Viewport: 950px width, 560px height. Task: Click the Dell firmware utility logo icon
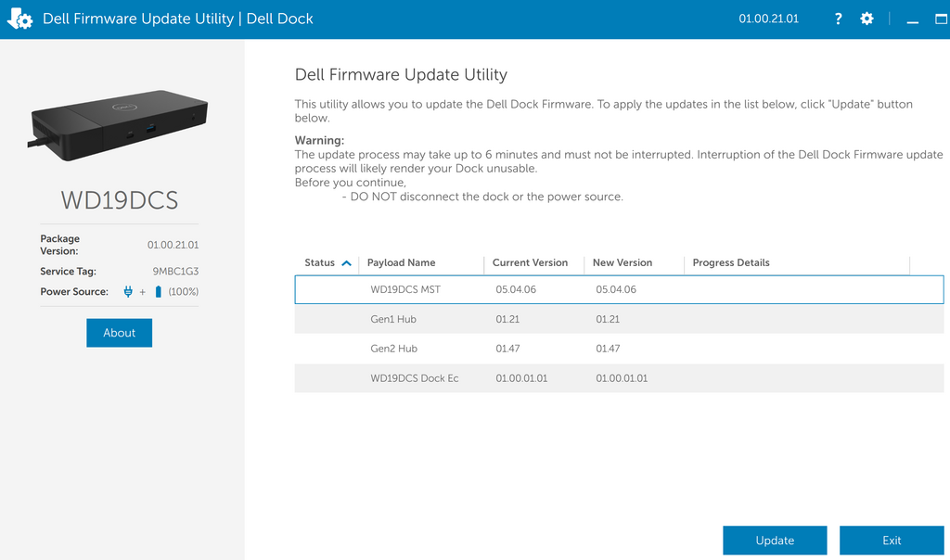coord(20,19)
